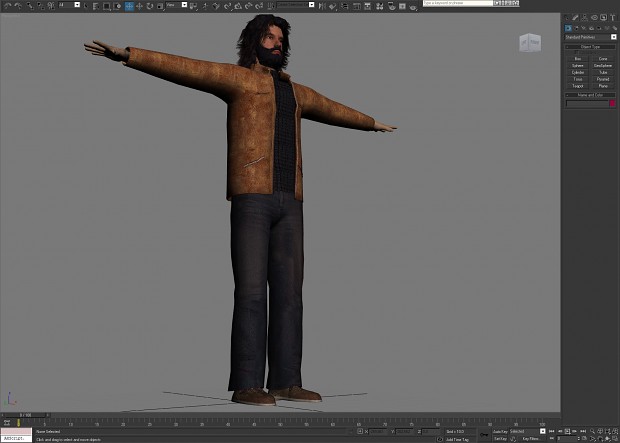Click the Key Filters button

pos(531,439)
